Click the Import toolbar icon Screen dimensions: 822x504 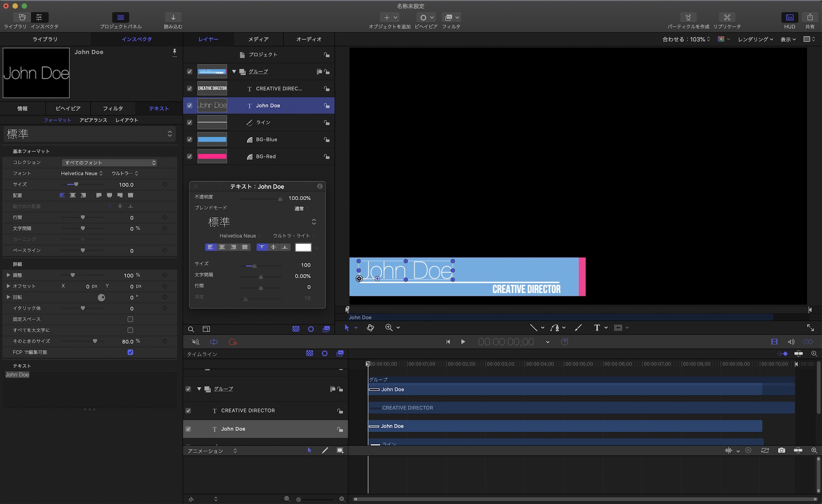click(173, 17)
